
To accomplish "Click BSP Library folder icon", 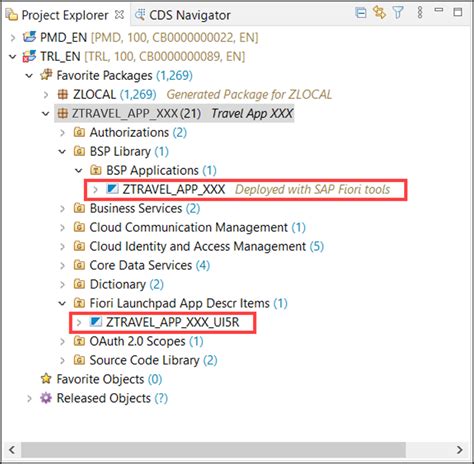I will click(x=79, y=151).
